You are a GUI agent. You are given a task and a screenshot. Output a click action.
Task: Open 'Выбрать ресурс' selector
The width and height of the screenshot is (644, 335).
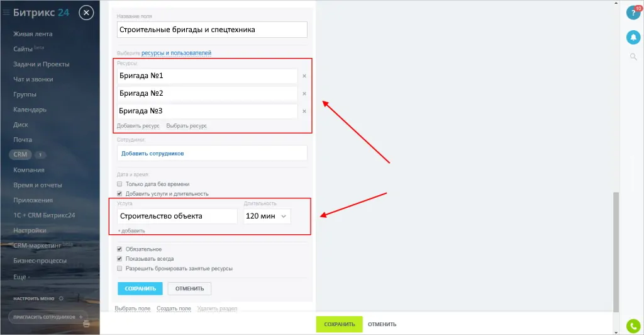186,126
